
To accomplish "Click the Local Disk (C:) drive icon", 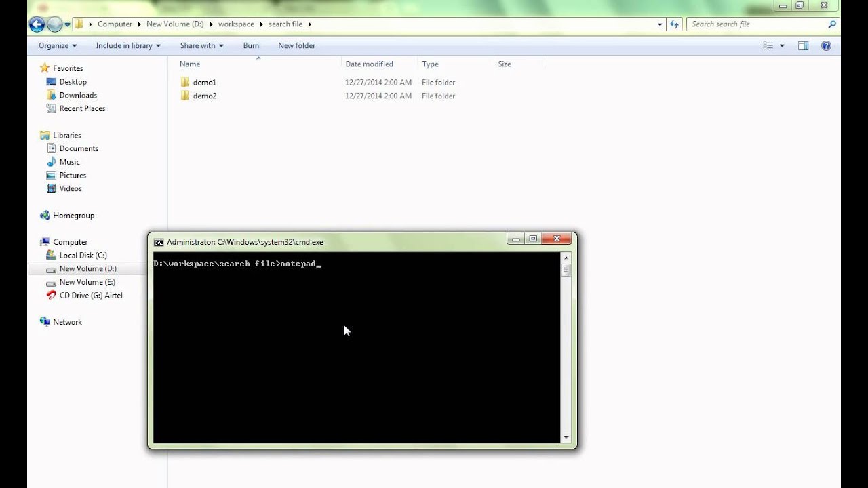I will [x=51, y=256].
